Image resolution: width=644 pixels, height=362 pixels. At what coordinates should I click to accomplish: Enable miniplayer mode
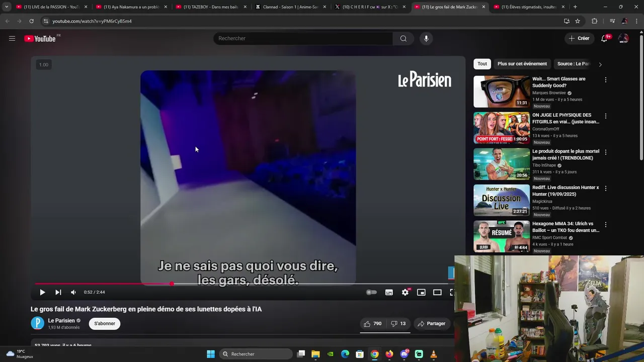(x=421, y=292)
